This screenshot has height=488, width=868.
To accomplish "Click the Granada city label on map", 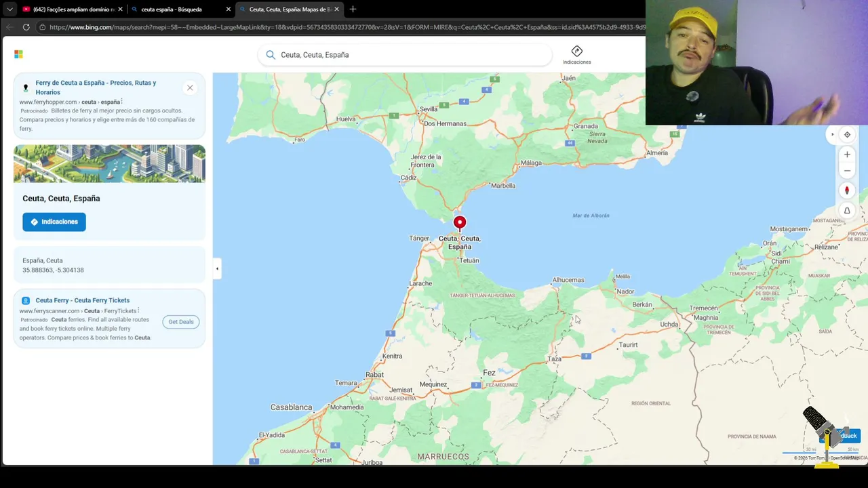I will click(x=586, y=126).
